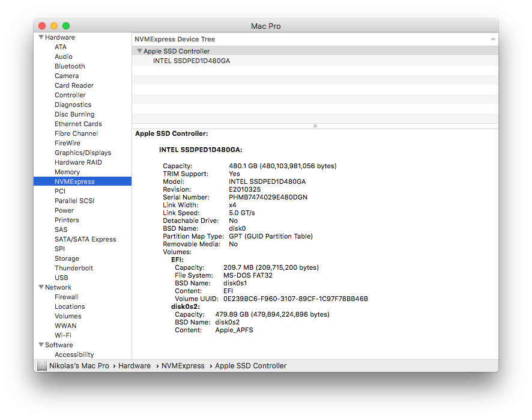Select SATA/SATA Express category
The width and height of the screenshot is (532, 420).
click(85, 239)
